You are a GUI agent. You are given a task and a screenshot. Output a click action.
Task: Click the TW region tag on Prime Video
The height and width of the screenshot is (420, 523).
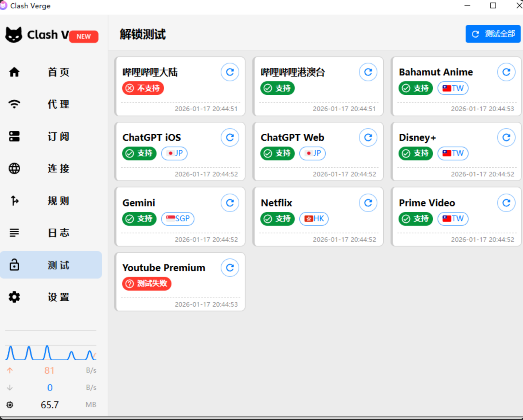point(452,219)
